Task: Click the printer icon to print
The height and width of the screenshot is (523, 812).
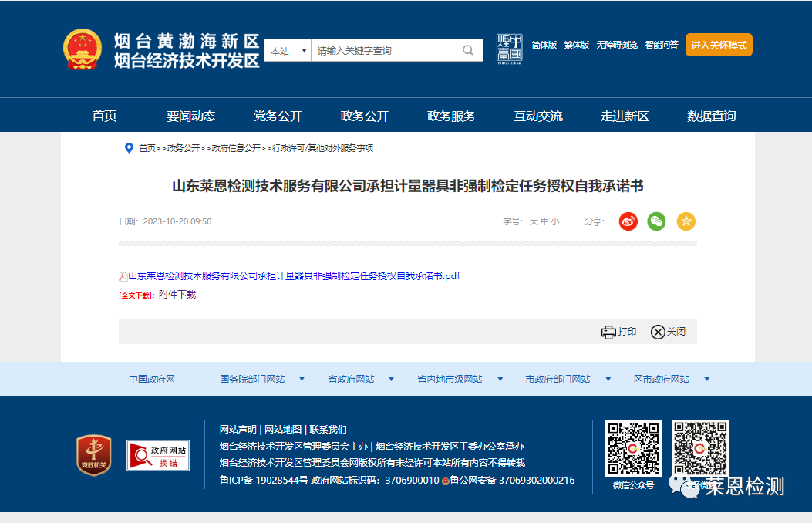Action: tap(608, 332)
